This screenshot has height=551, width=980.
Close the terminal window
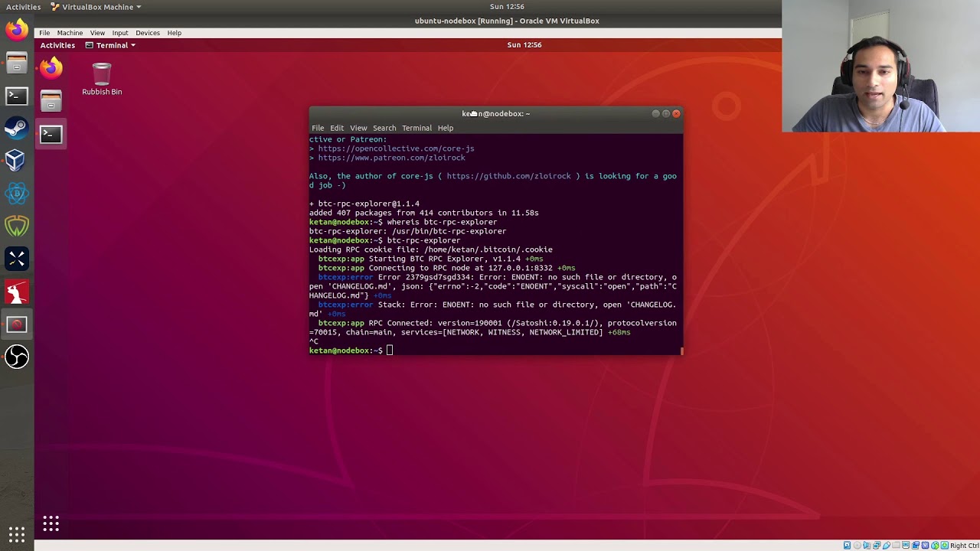click(676, 113)
